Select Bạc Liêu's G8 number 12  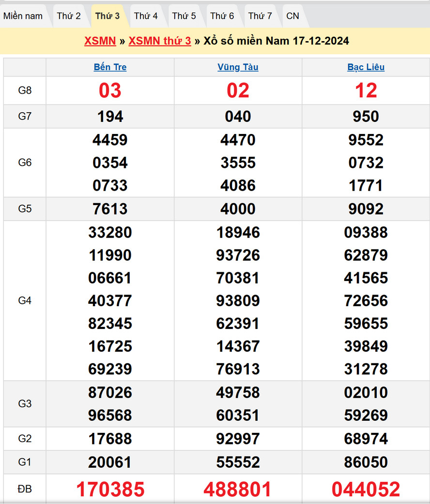[366, 90]
